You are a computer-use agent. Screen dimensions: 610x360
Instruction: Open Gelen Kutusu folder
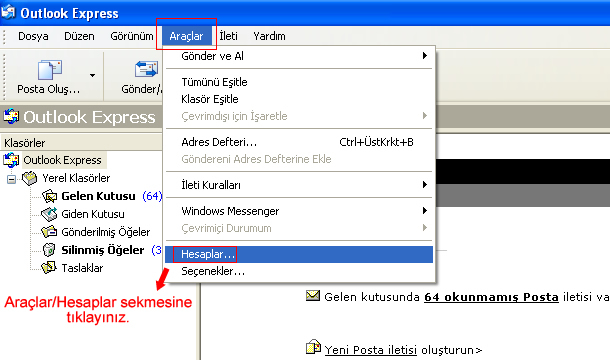(98, 196)
